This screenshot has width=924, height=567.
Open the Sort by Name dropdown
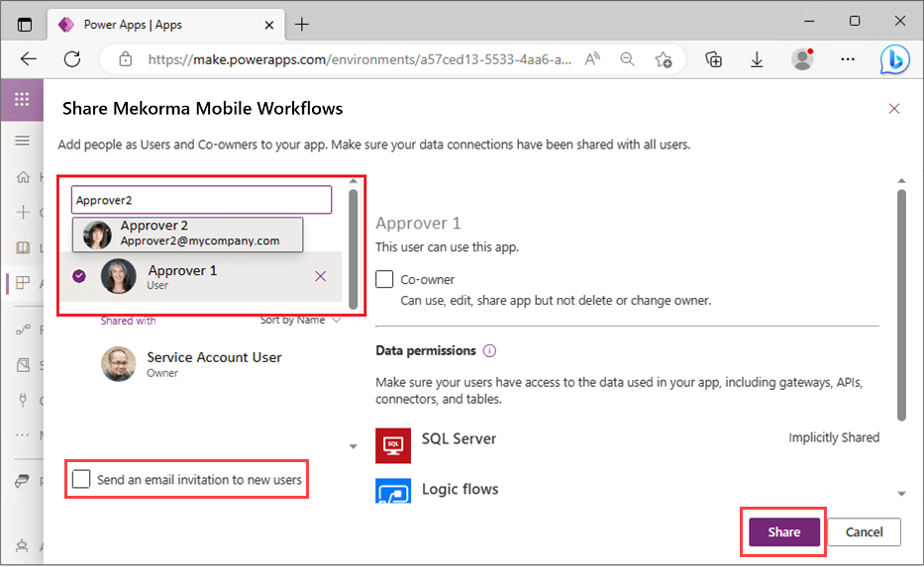point(300,320)
